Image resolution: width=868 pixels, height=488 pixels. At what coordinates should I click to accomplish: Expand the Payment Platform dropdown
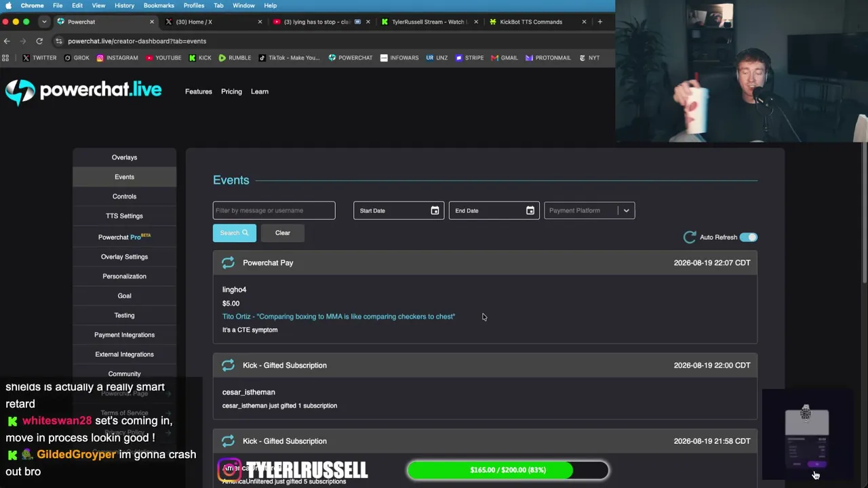coord(589,211)
